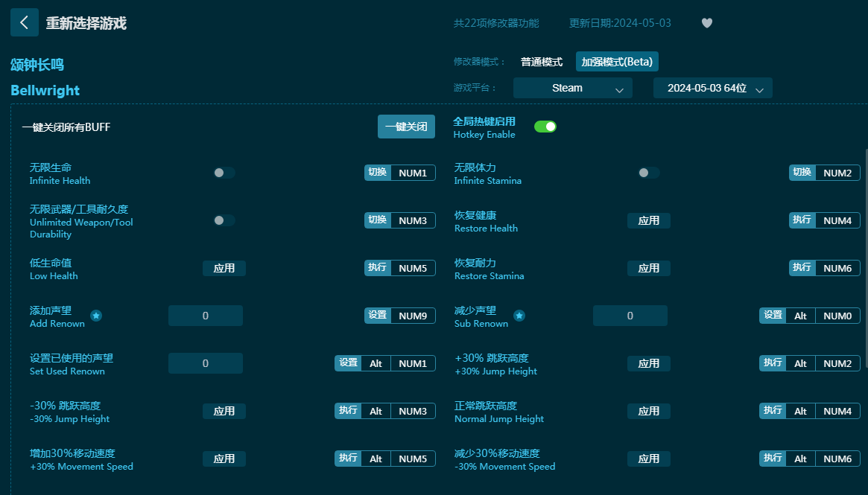
Task: Click the NUM5 hotkey for +30% Movement Speed
Action: (413, 459)
